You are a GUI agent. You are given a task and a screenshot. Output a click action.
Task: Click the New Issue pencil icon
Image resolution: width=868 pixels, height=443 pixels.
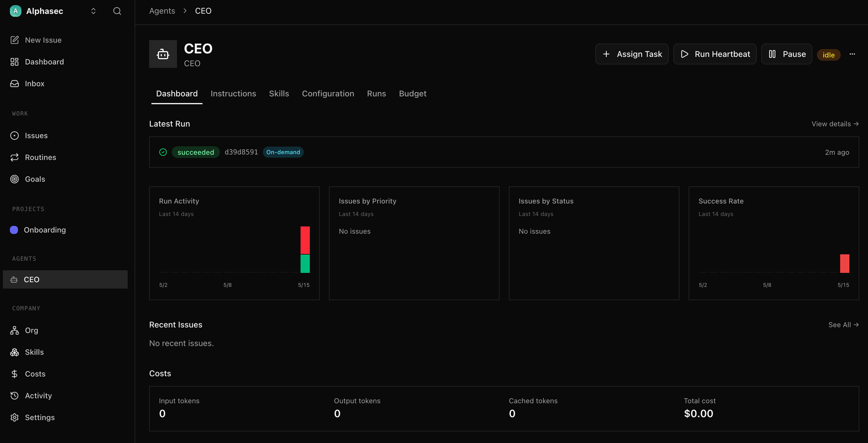tap(14, 40)
